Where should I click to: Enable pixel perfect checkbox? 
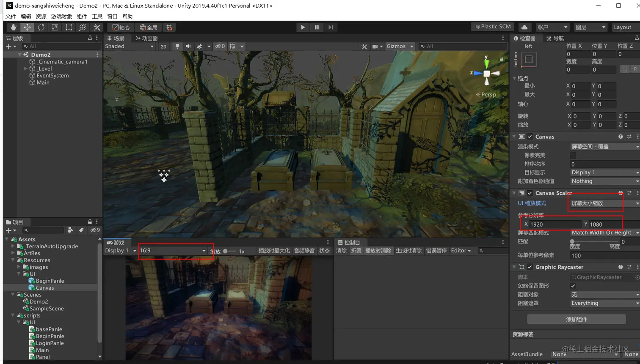click(x=573, y=156)
